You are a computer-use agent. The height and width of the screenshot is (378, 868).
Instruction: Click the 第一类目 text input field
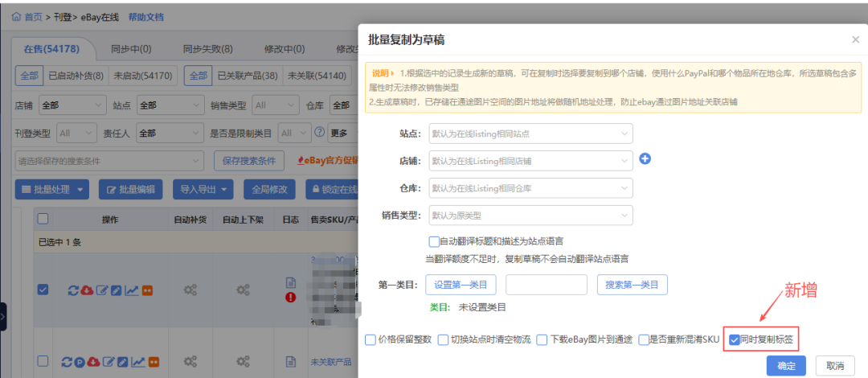[547, 285]
